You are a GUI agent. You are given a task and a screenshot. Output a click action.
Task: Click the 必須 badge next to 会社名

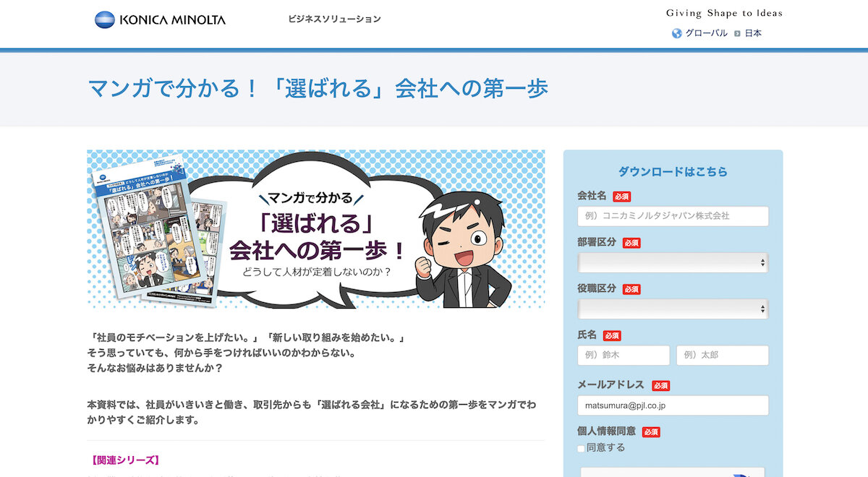tap(622, 197)
